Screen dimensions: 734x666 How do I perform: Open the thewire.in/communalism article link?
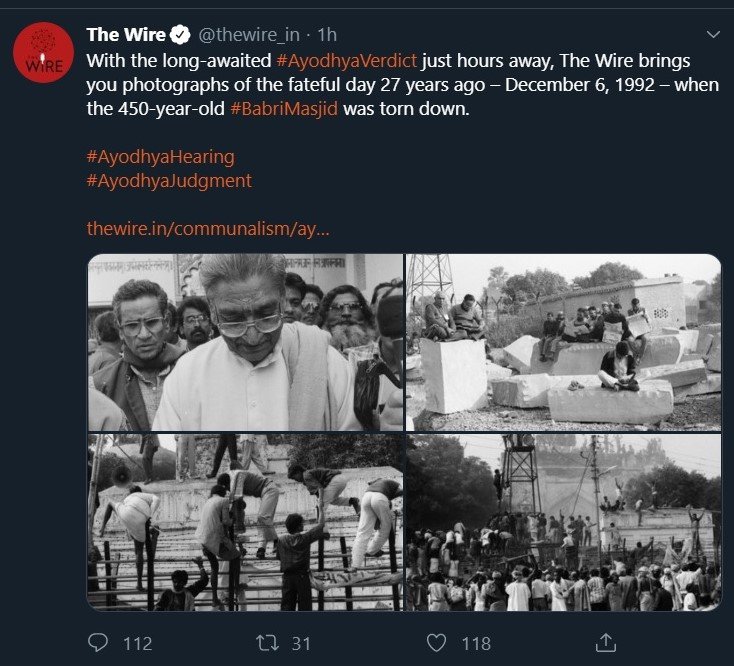click(208, 229)
